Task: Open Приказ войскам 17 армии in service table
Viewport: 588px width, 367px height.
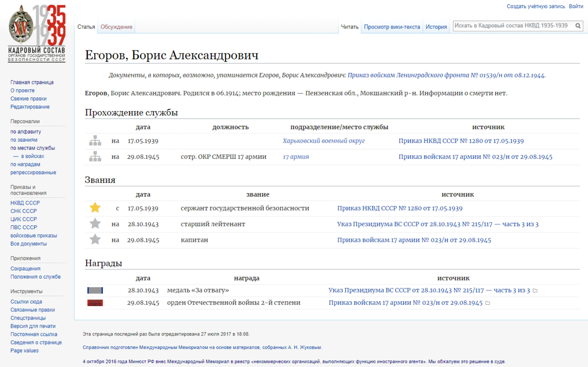Action: [475, 157]
